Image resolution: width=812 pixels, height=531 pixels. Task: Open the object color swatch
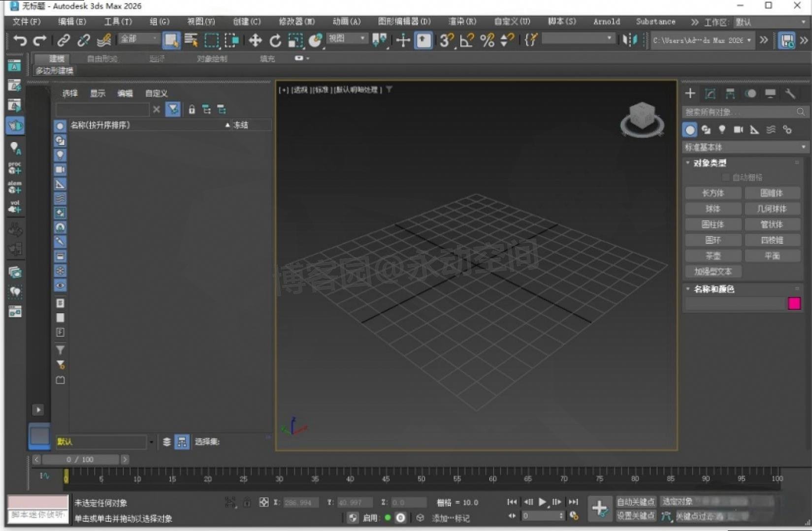794,304
